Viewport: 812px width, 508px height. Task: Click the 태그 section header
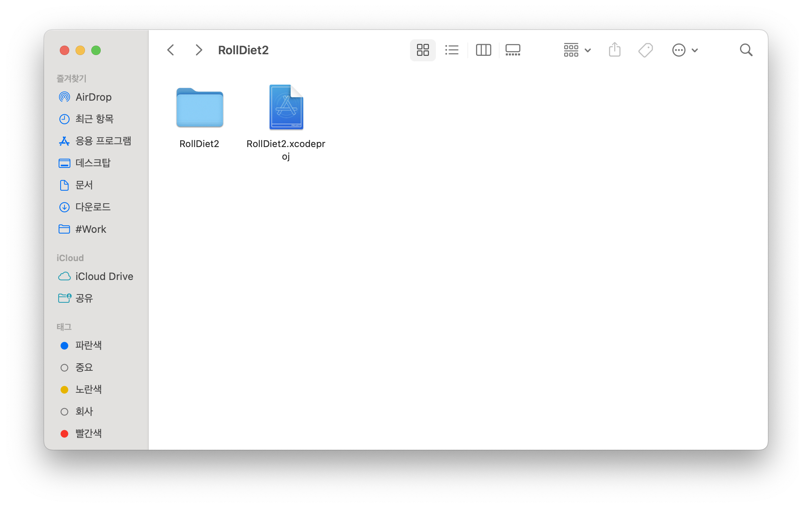[64, 327]
